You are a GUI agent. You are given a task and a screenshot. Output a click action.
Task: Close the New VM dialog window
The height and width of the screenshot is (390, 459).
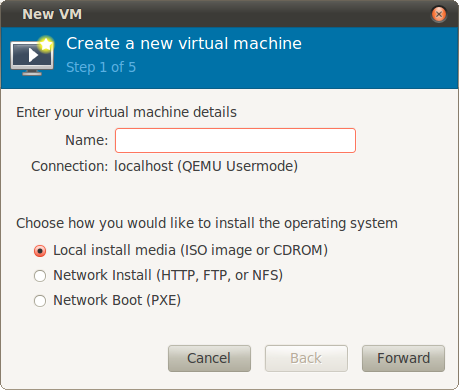click(439, 14)
